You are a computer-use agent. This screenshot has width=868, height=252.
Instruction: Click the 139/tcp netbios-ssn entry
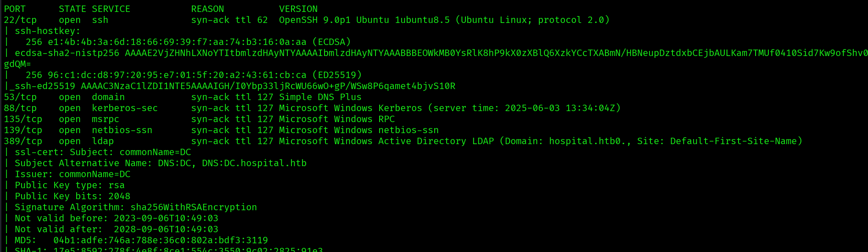pyautogui.click(x=221, y=130)
